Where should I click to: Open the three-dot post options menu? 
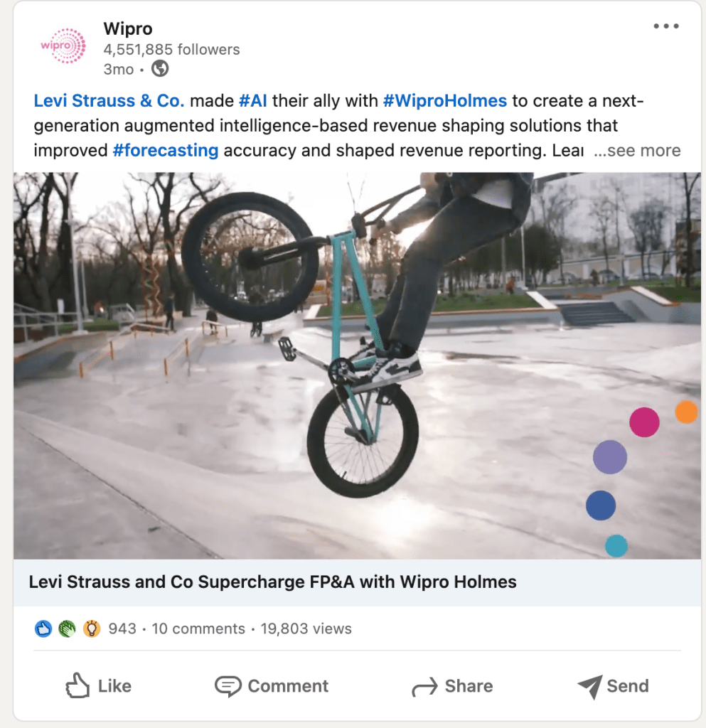pyautogui.click(x=666, y=26)
